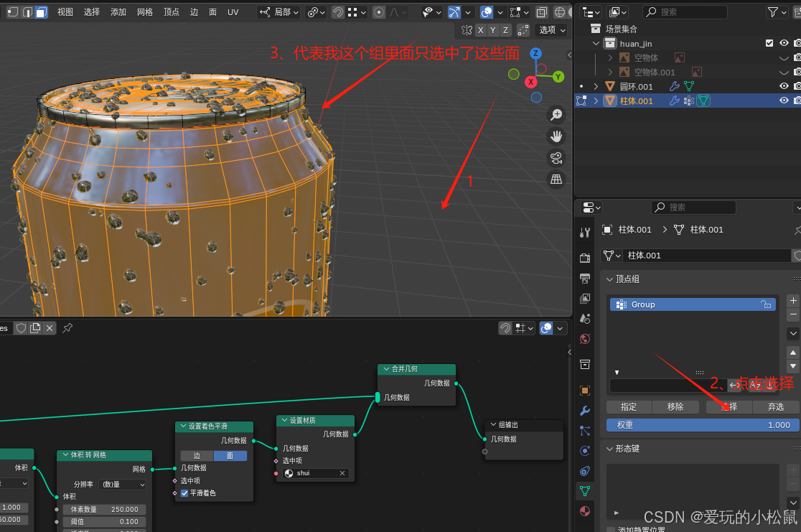Viewport: 801px width, 532px height.
Task: Open the 选项 dropdown in viewport
Action: pos(552,30)
